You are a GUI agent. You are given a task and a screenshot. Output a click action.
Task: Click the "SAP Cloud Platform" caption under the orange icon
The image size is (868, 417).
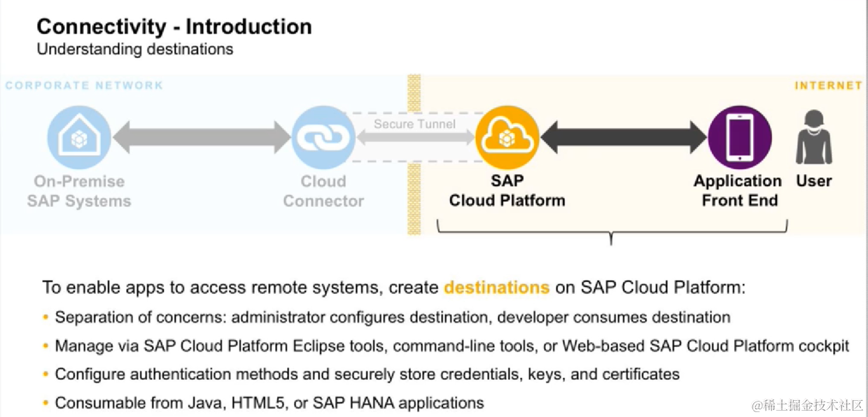(507, 190)
